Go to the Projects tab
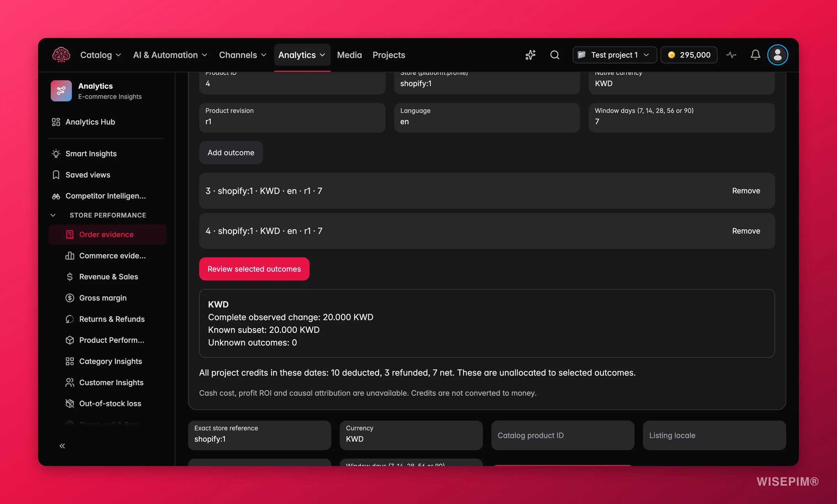Image resolution: width=837 pixels, height=504 pixels. tap(389, 55)
